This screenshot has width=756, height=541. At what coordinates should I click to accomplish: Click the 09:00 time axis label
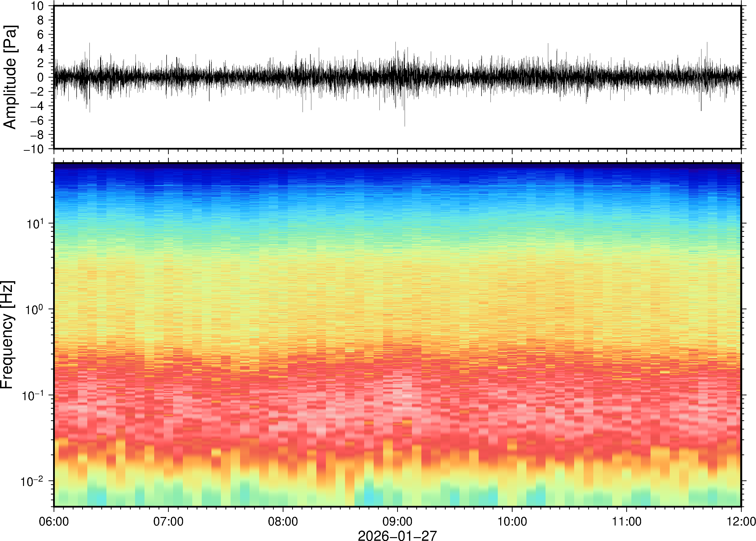coord(397,521)
